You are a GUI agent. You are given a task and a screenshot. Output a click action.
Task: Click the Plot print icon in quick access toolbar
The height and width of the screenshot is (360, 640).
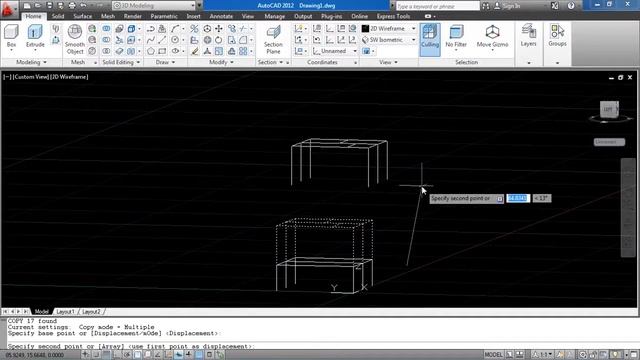(x=72, y=6)
